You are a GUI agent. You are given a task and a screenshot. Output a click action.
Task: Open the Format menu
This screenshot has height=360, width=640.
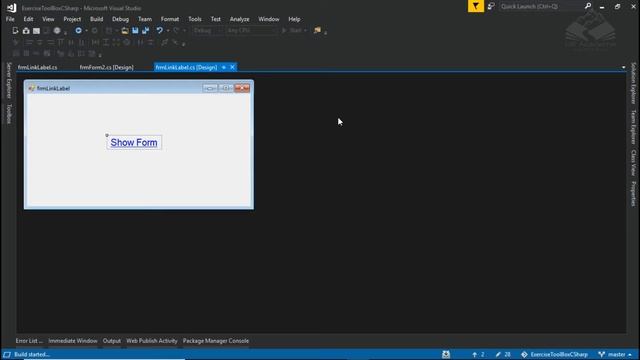click(x=170, y=19)
